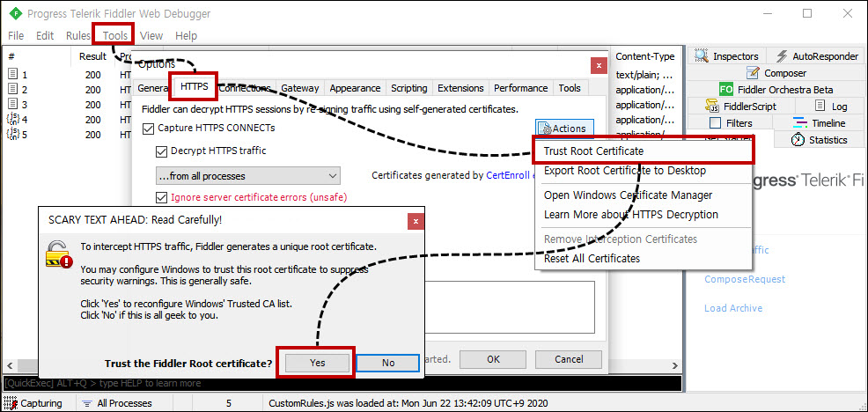Choose Reset All Certificates

(644, 258)
